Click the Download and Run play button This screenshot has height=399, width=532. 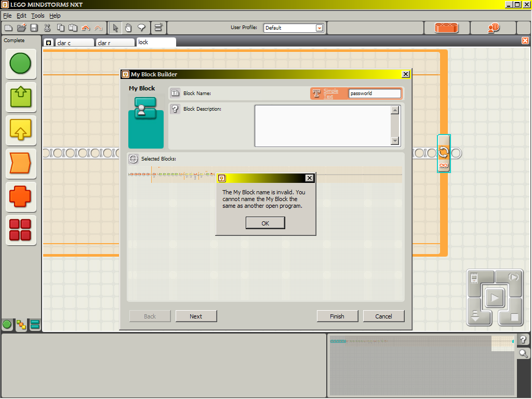[495, 298]
